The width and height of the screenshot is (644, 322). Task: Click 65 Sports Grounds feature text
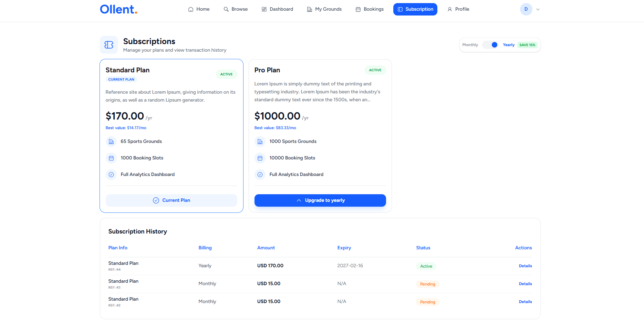coord(141,142)
